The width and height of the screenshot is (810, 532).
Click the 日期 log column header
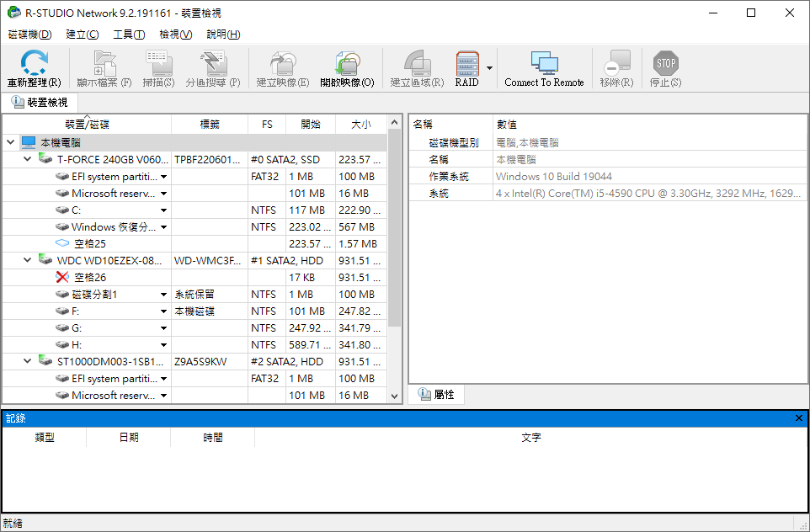pyautogui.click(x=129, y=438)
